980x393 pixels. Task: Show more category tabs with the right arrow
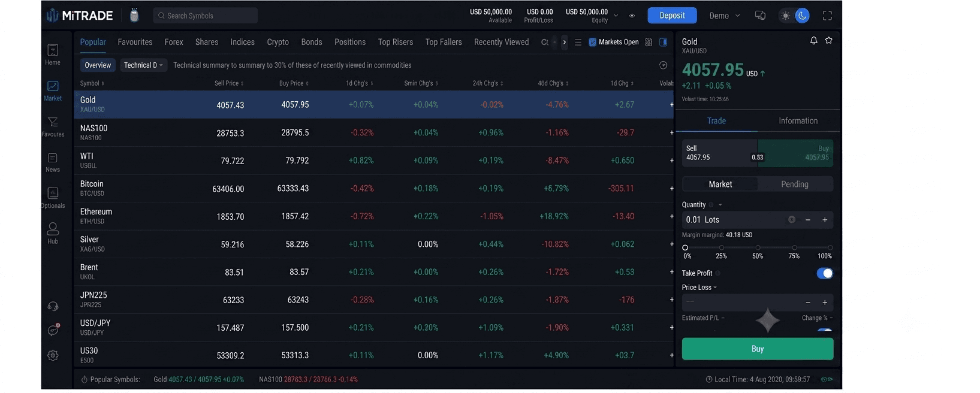(564, 42)
